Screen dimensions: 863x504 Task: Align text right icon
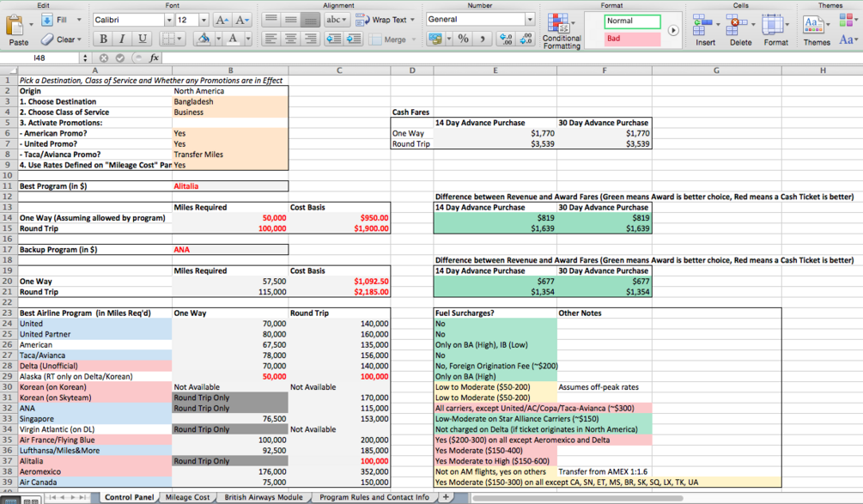click(x=310, y=39)
